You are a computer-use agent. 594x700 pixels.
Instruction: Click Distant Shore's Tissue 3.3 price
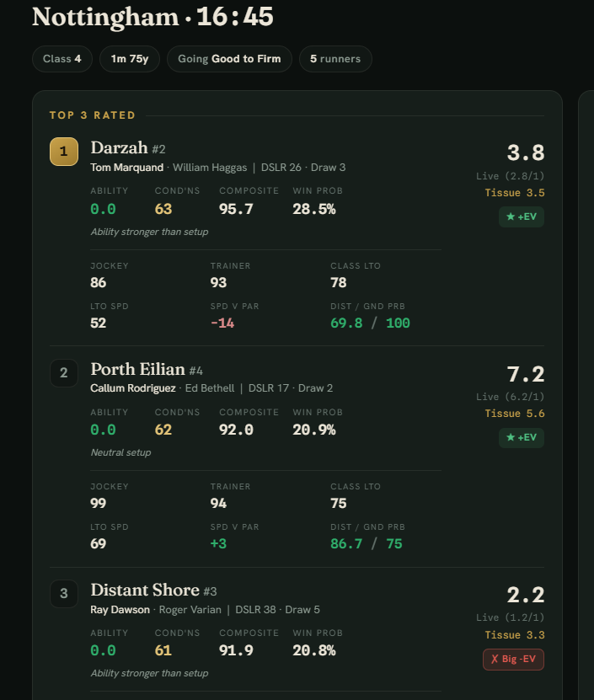click(515, 635)
